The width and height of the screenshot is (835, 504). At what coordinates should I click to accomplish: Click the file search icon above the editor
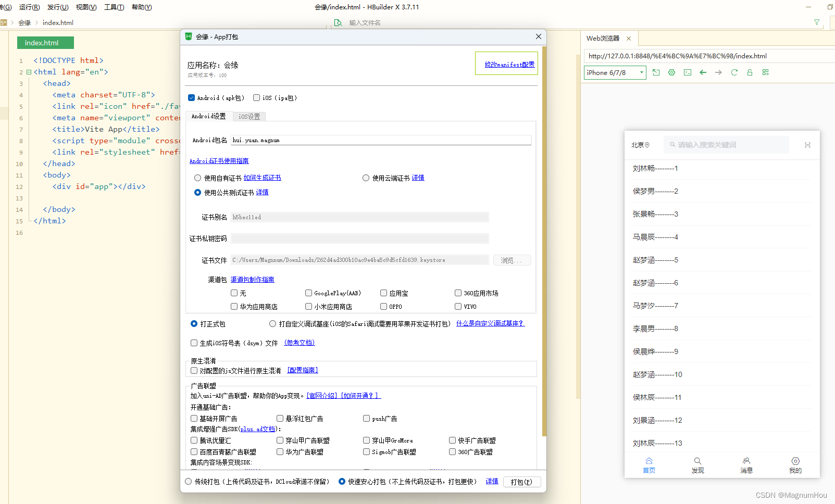[338, 23]
